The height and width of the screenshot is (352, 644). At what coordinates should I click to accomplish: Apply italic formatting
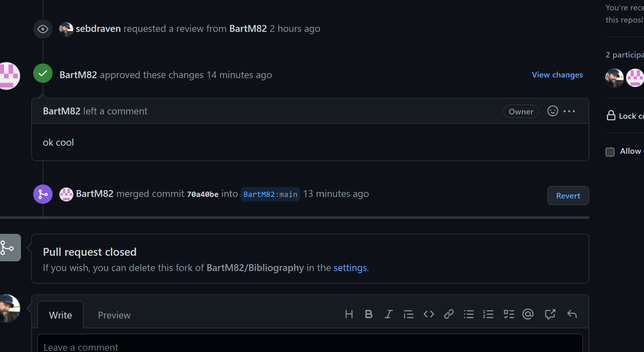(x=388, y=314)
